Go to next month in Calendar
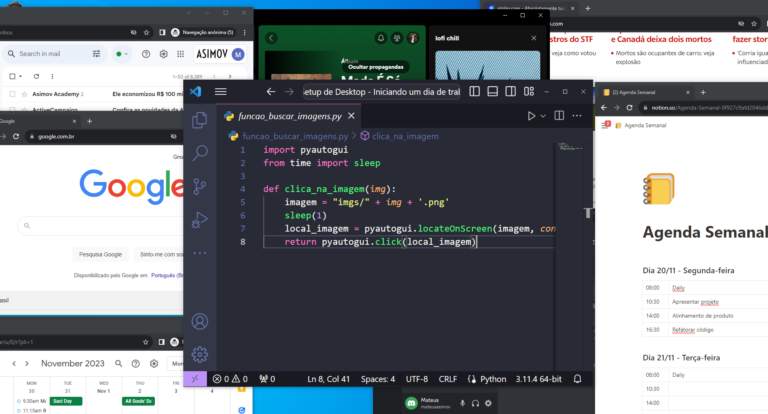 [x=27, y=364]
